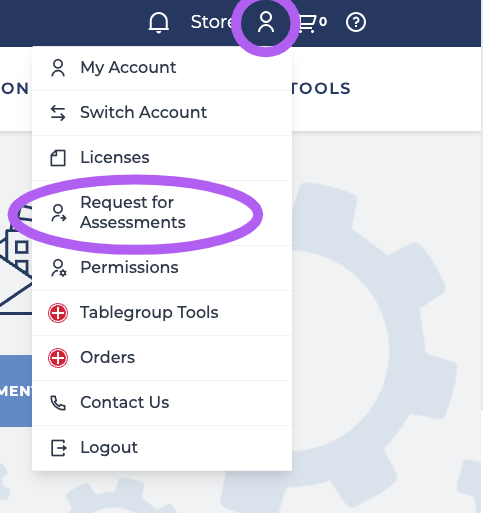Click Tablegroup Tools menu item
483x513 pixels.
coord(162,313)
